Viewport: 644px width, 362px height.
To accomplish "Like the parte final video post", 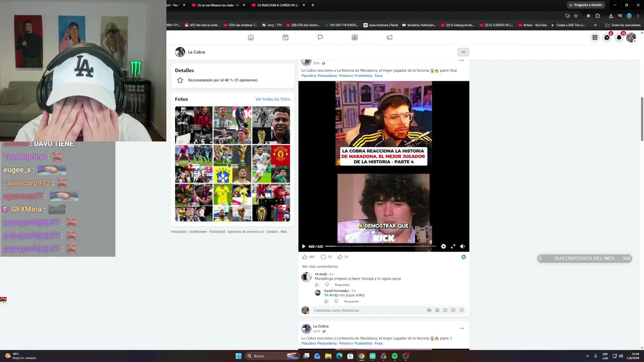I will 305,257.
